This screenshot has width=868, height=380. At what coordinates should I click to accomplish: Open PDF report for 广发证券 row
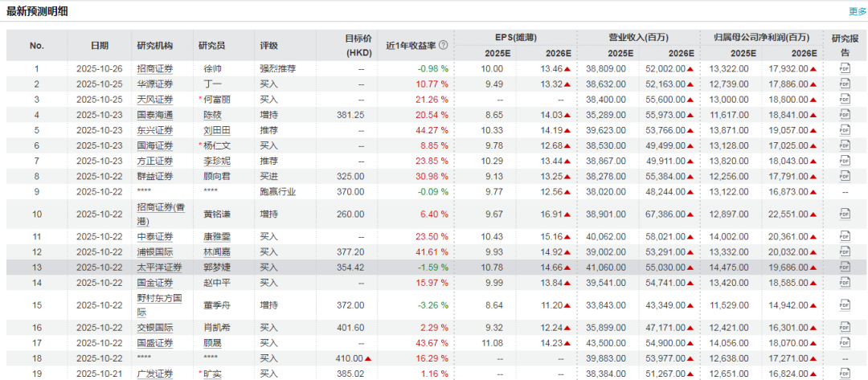(x=845, y=374)
